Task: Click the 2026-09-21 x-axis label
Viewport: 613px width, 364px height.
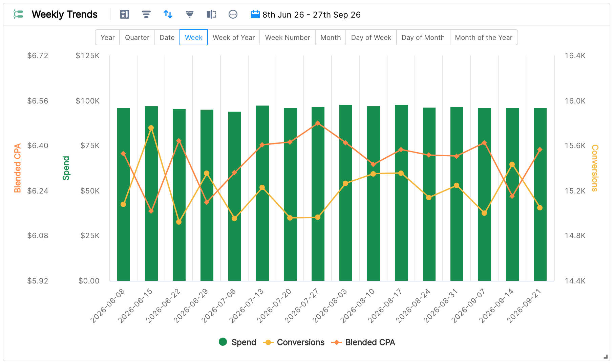Action: (x=524, y=306)
